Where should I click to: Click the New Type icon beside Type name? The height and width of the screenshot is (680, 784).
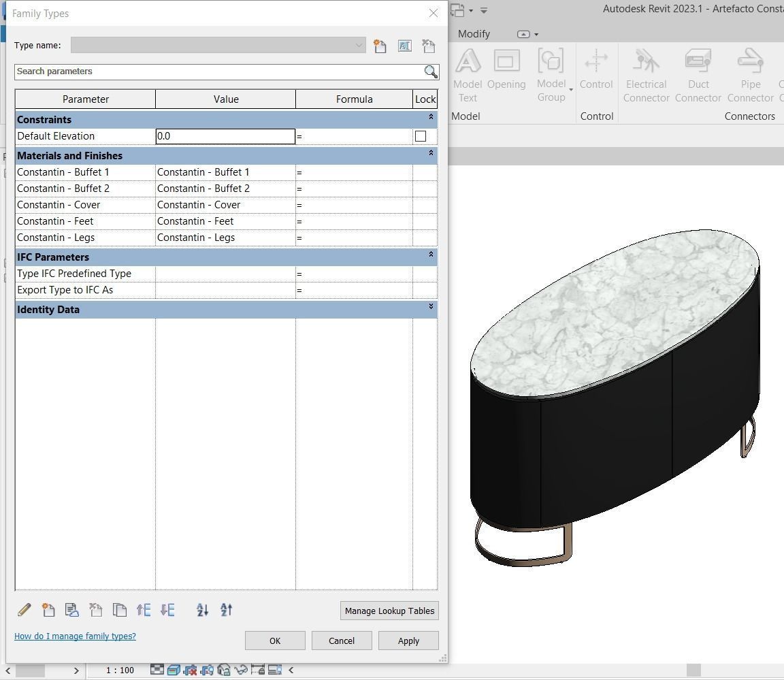point(380,46)
